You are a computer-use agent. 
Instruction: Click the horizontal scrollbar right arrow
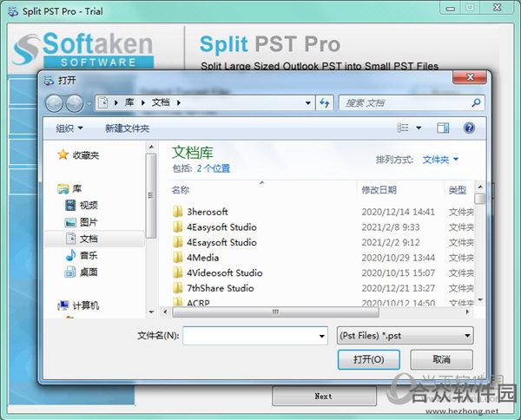pyautogui.click(x=467, y=312)
